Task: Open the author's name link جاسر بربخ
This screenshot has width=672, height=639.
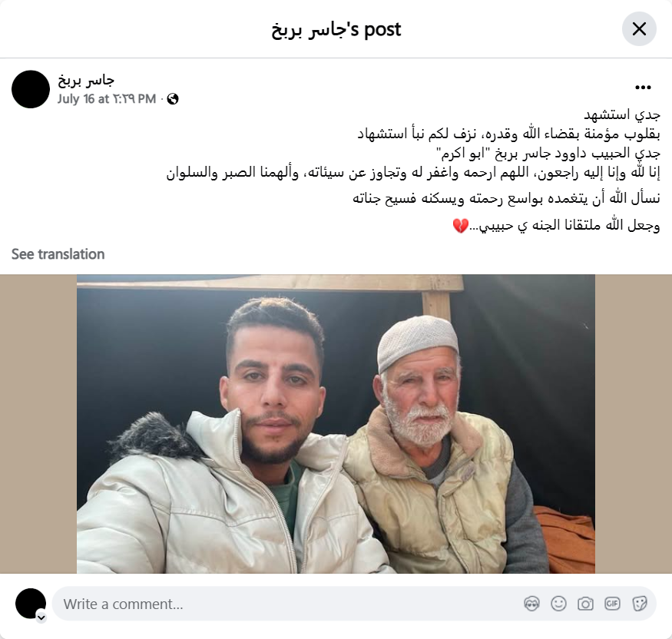Action: pos(86,80)
